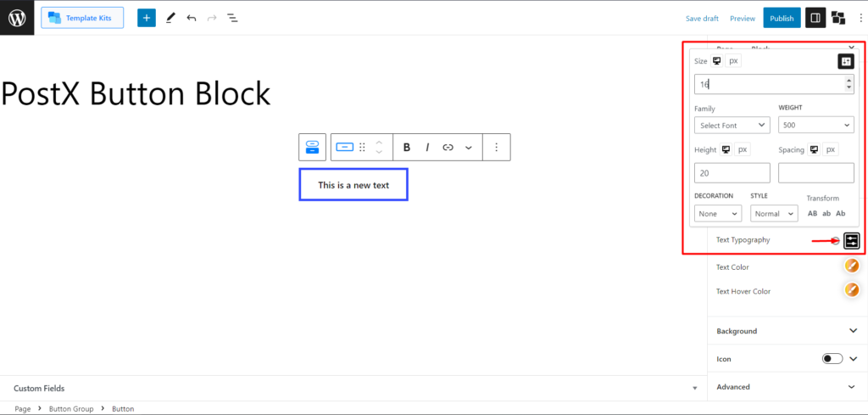
Task: Select the Button Group parent block icon
Action: (x=312, y=147)
